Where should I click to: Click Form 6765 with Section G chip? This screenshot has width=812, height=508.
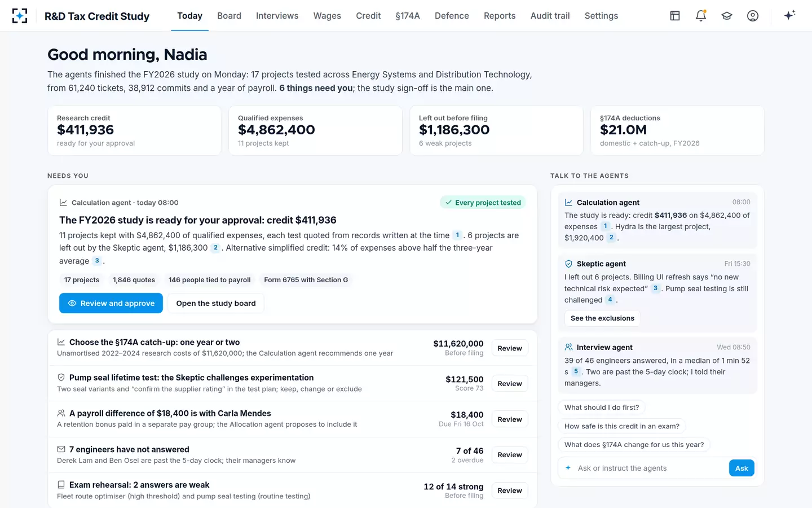point(306,280)
